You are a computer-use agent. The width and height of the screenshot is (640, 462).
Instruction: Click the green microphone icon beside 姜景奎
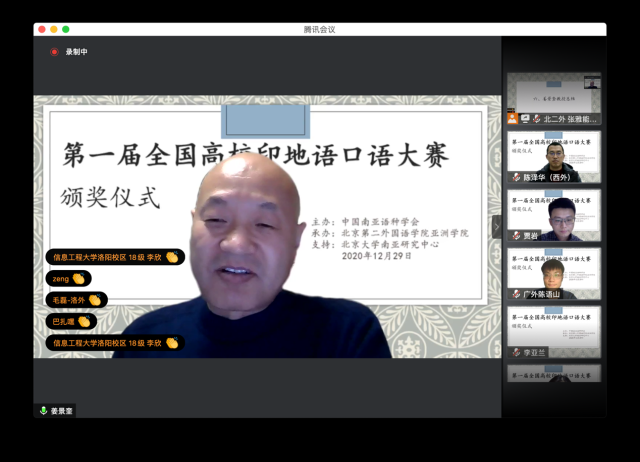click(43, 410)
